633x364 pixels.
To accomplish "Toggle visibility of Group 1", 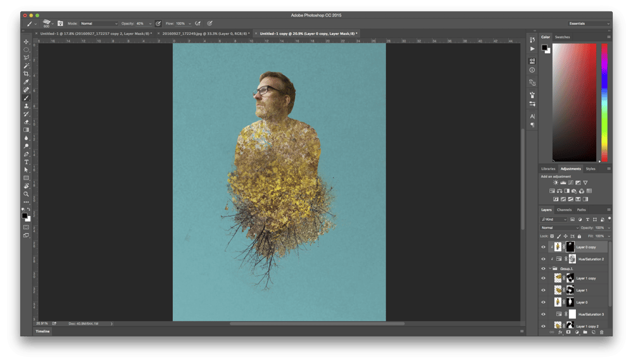I will [x=543, y=268].
